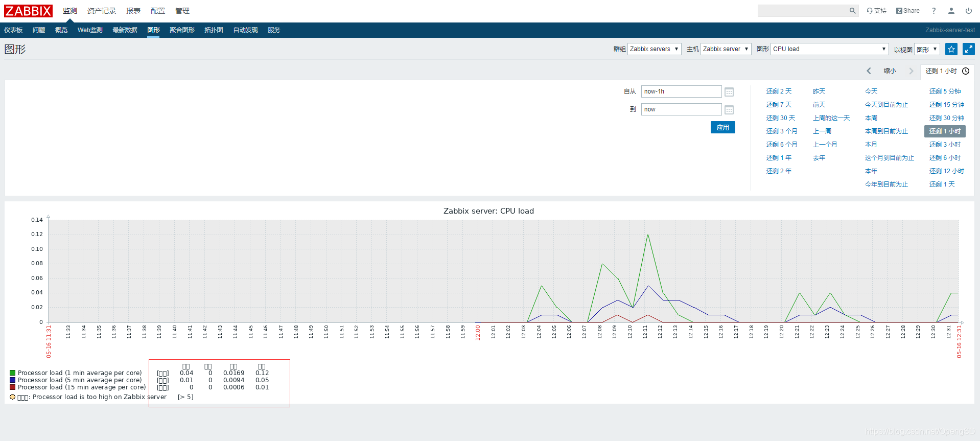Click the search magnifier icon
Image resolution: width=980 pixels, height=441 pixels.
[x=852, y=11]
